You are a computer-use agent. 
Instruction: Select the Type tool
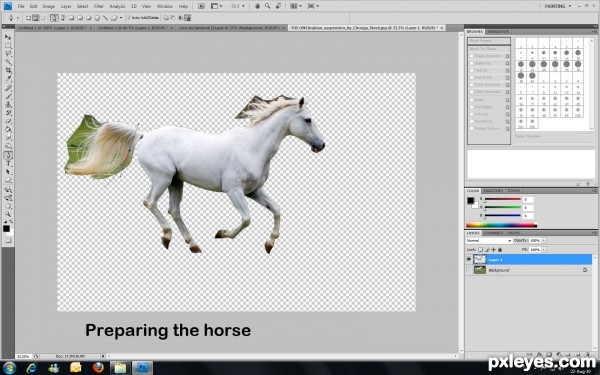click(8, 164)
